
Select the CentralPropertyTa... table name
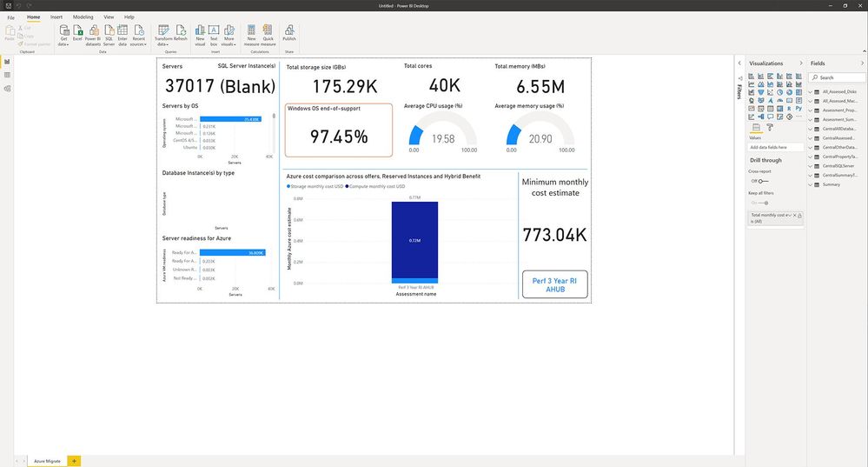tap(840, 157)
